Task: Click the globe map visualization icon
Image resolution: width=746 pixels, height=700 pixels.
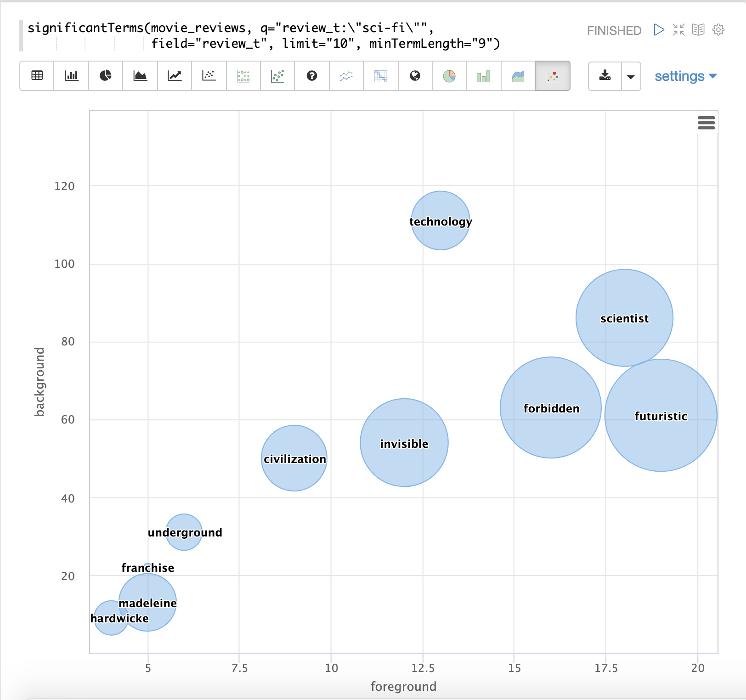Action: click(x=415, y=76)
